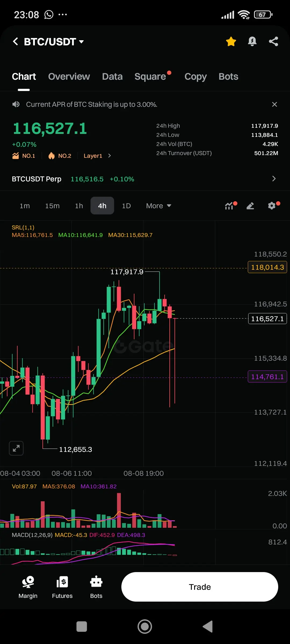Tap the Vol:87.97 volume label
The height and width of the screenshot is (644, 290).
24,486
